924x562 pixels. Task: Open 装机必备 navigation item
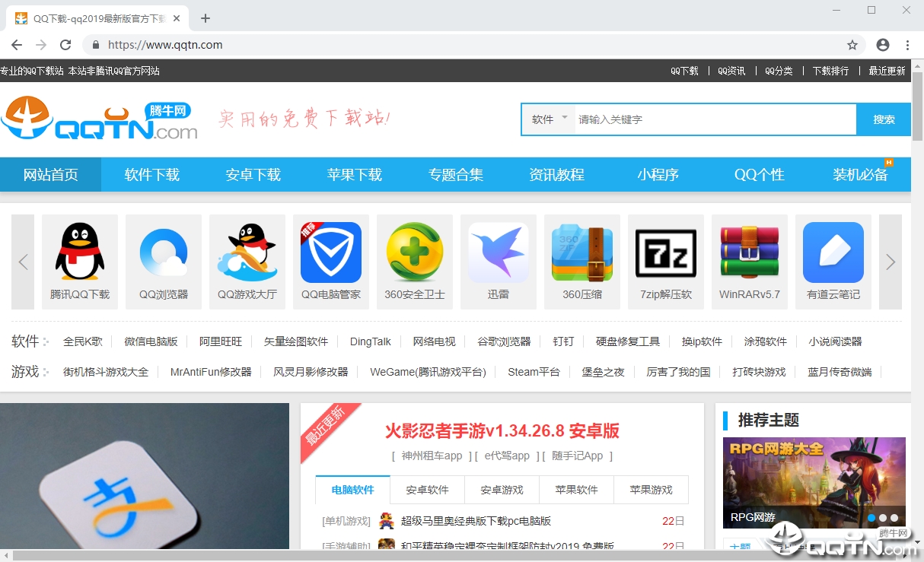click(861, 174)
